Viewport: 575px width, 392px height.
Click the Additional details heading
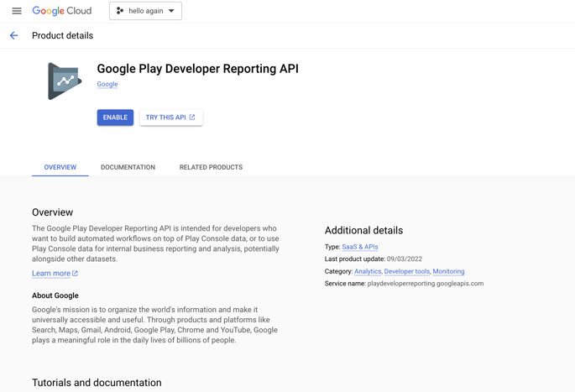pos(363,230)
